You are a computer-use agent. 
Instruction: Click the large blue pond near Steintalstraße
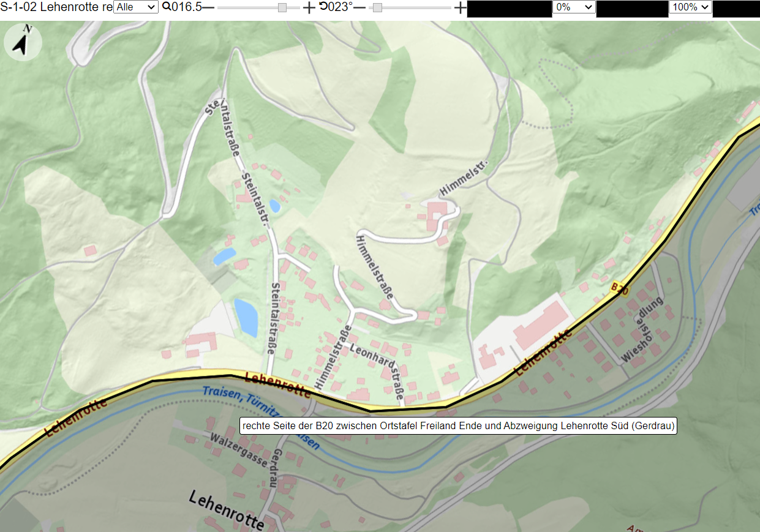tap(246, 317)
